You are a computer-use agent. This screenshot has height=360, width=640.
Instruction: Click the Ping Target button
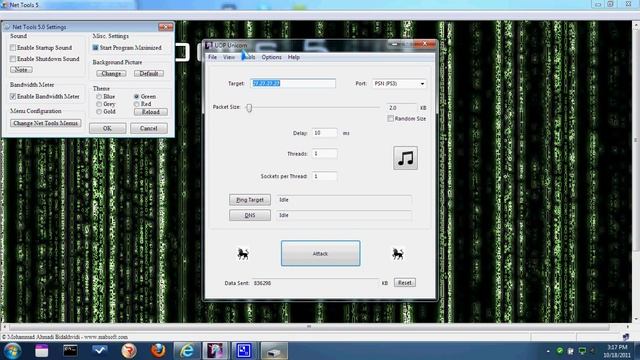pos(250,200)
